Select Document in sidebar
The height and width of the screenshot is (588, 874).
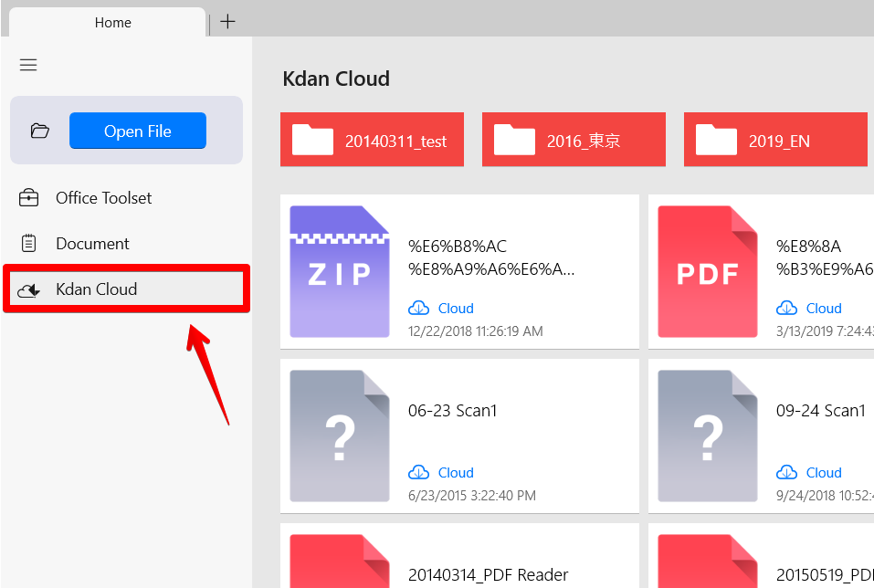click(x=127, y=244)
